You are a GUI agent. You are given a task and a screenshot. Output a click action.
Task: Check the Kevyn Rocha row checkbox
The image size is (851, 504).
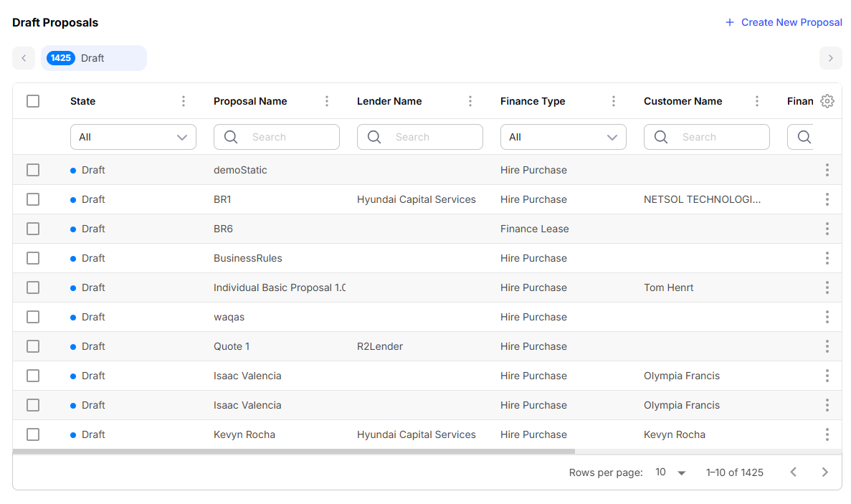[33, 434]
